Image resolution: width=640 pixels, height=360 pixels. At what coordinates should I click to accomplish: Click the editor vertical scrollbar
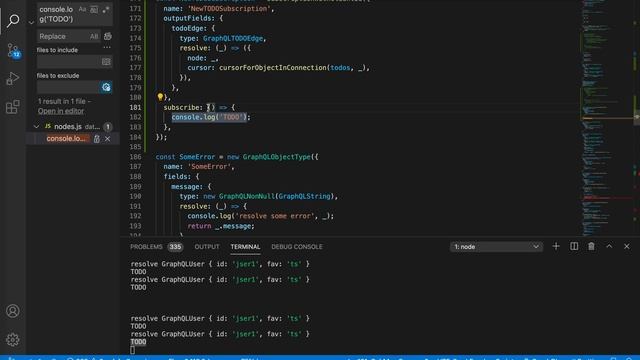[636, 118]
